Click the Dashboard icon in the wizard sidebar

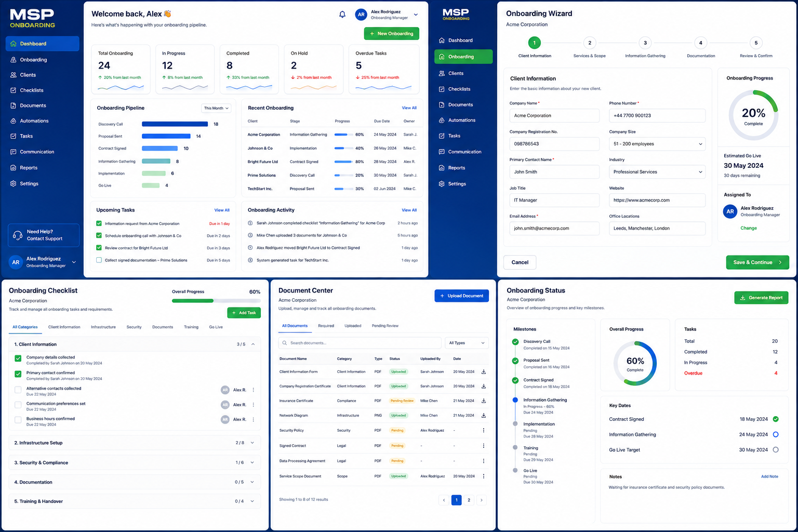(442, 40)
